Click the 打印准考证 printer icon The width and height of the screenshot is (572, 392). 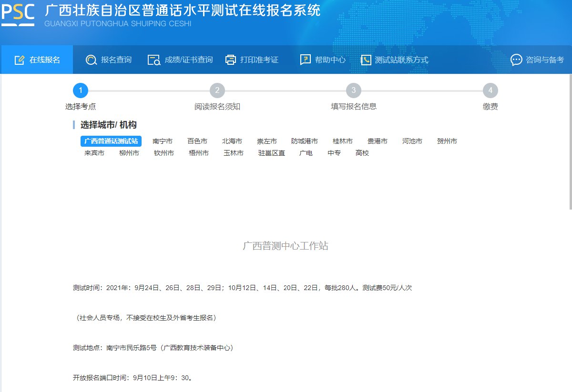231,60
